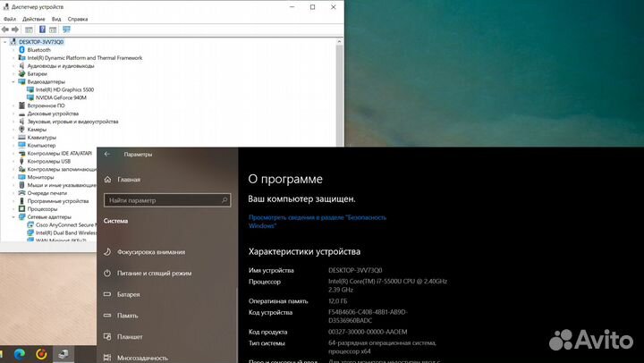The height and width of the screenshot is (363, 644).
Task: Click the monitor scan icon in Device Manager toolbar
Action: click(x=66, y=30)
